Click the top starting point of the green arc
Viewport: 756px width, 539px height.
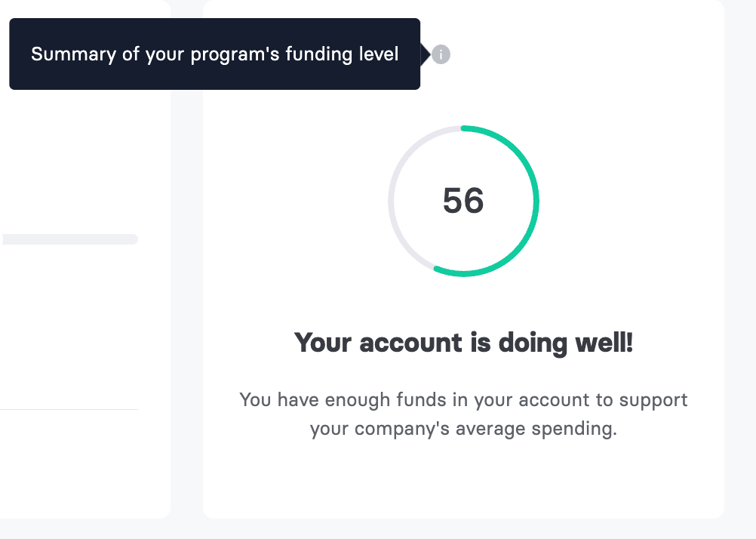point(464,128)
